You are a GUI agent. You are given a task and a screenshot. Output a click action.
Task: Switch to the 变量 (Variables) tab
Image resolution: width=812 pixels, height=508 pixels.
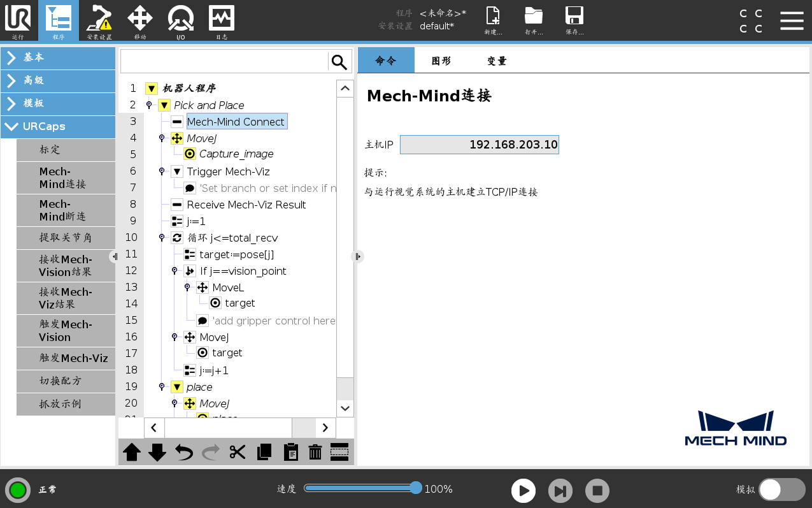tap(497, 61)
